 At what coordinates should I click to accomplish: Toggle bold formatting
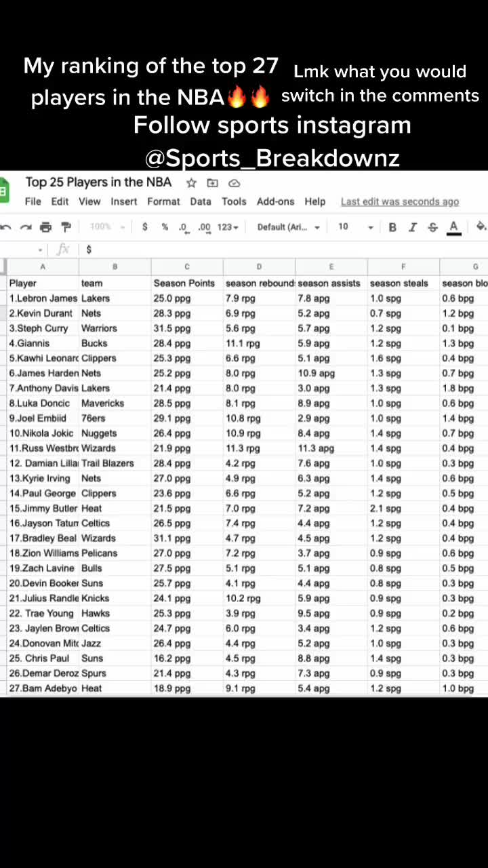click(392, 227)
